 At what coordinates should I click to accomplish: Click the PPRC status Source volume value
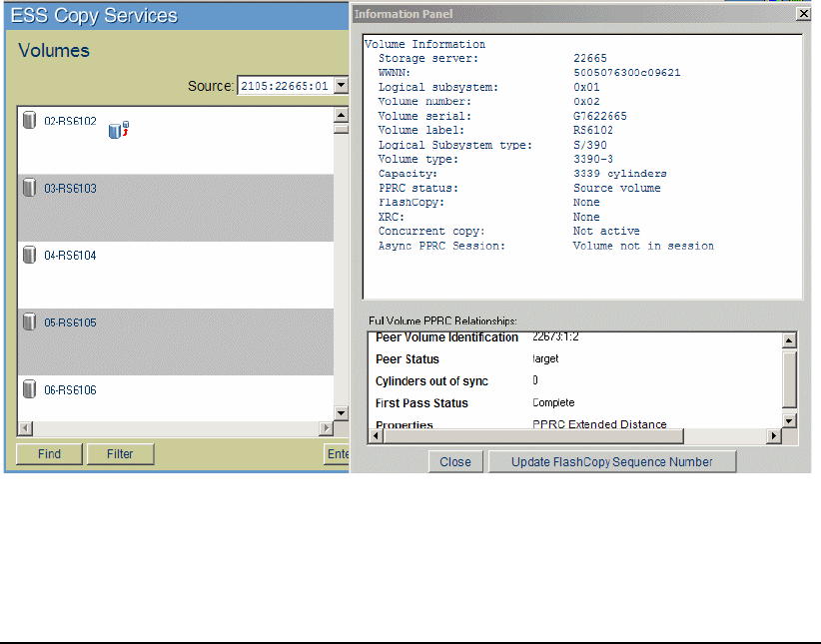coord(617,188)
